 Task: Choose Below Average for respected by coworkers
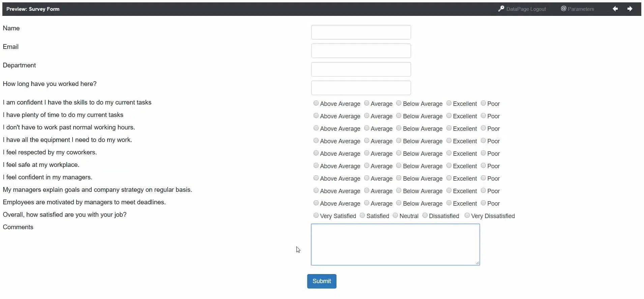pos(399,153)
